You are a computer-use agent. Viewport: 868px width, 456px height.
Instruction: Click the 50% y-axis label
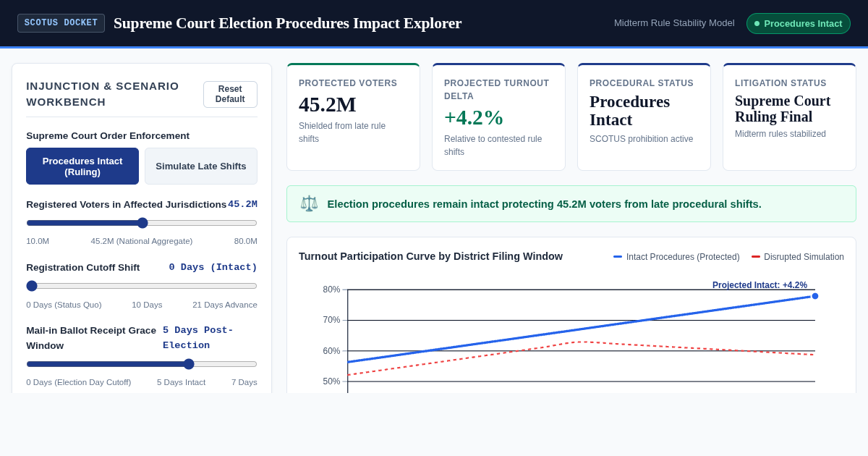[331, 381]
